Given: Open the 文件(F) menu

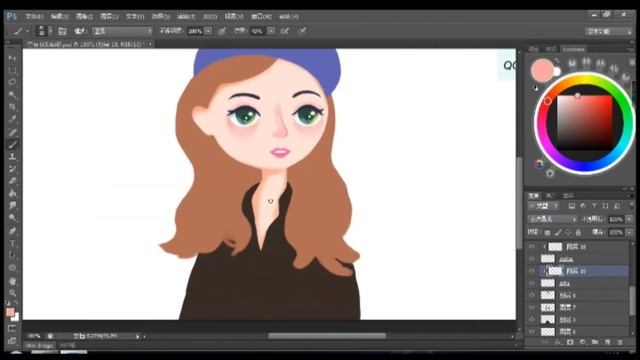Looking at the screenshot, I should (x=34, y=17).
